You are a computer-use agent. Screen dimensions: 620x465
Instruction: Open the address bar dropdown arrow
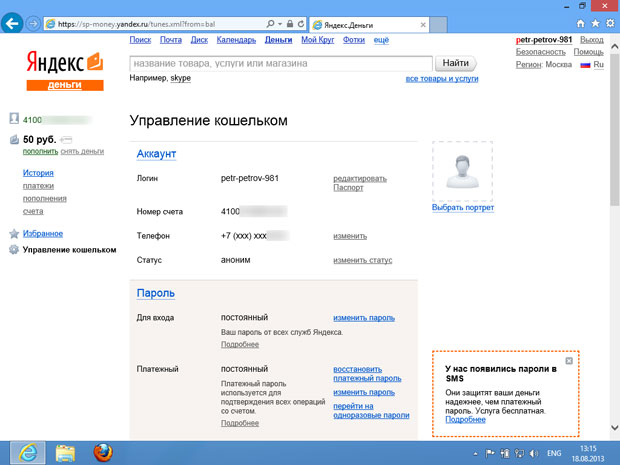coord(280,24)
